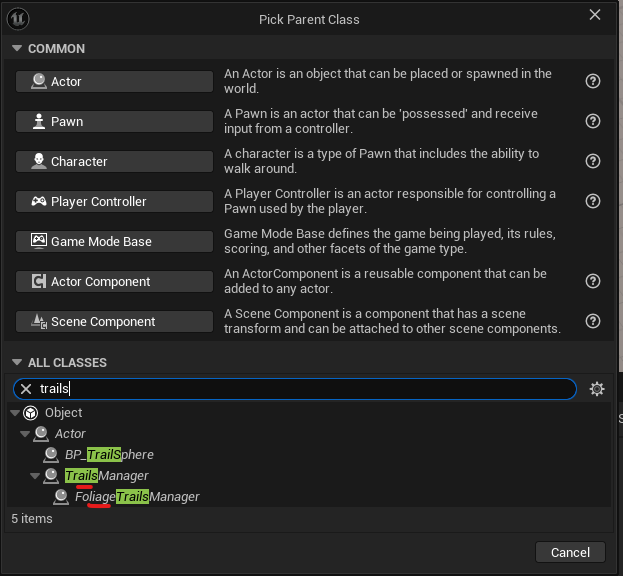
Task: Select FoliageTrailsManager in class tree
Action: pos(137,497)
